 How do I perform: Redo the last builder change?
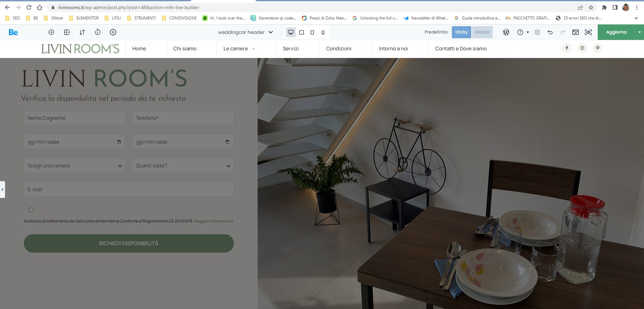pos(563,32)
